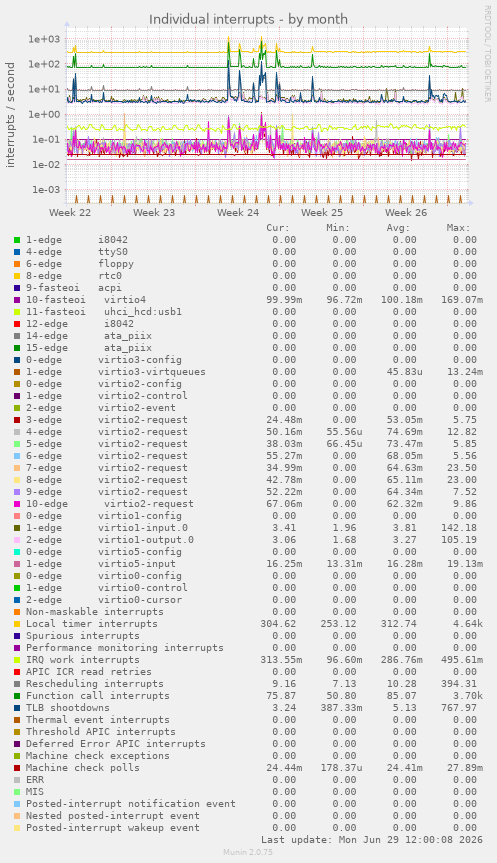The height and width of the screenshot is (863, 497).
Task: Click the gray Rescheduling interrupts swatch
Action: pos(17,684)
